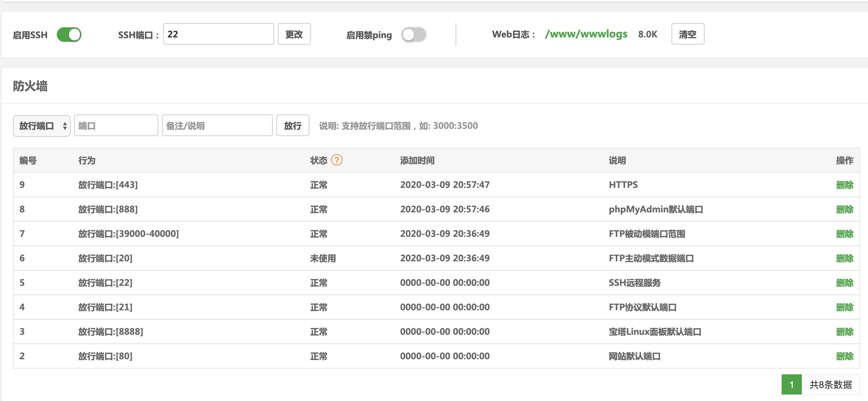Click the SSH port input field

(218, 34)
